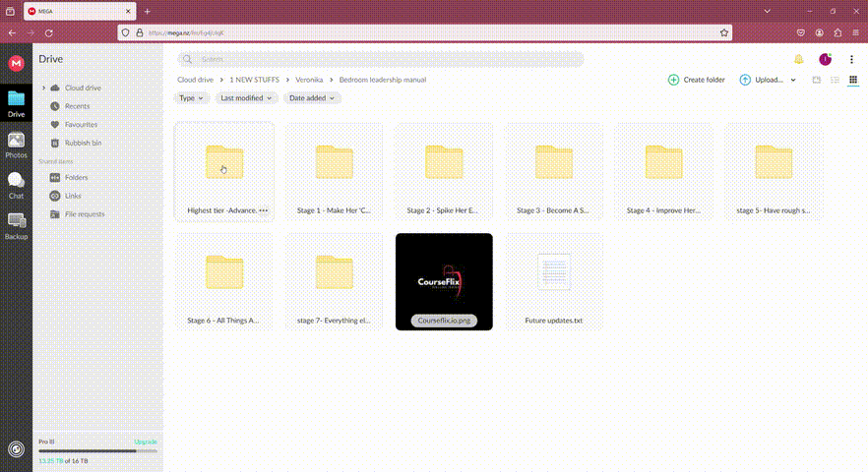The image size is (868, 472).
Task: Select the Future updates.txt file
Action: (x=553, y=281)
